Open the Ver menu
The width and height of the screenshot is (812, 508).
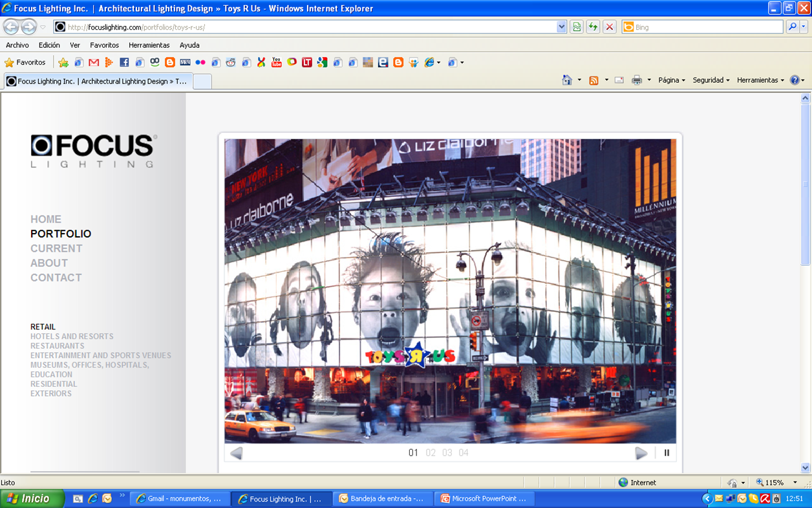pos(75,45)
